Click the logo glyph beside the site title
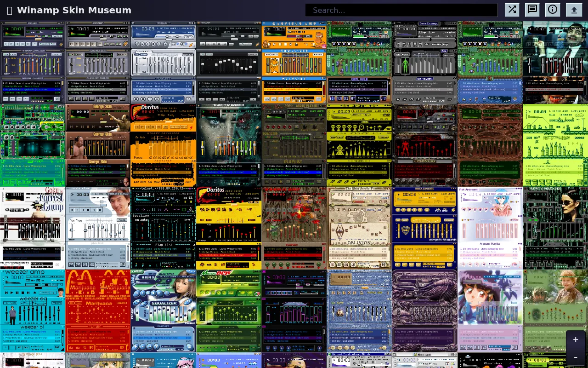588x368 pixels. 10,10
